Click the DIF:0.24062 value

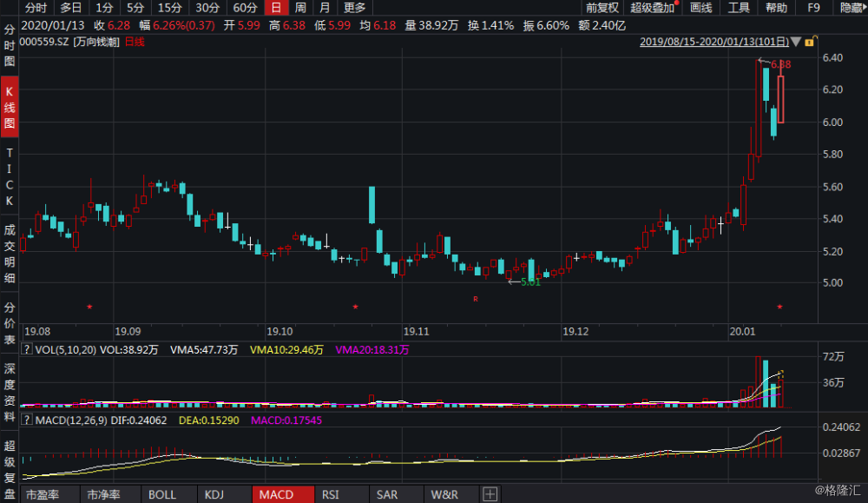point(139,420)
